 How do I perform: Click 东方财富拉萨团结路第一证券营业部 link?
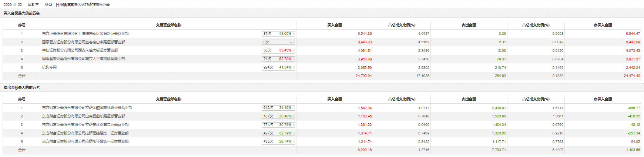pos(85,133)
